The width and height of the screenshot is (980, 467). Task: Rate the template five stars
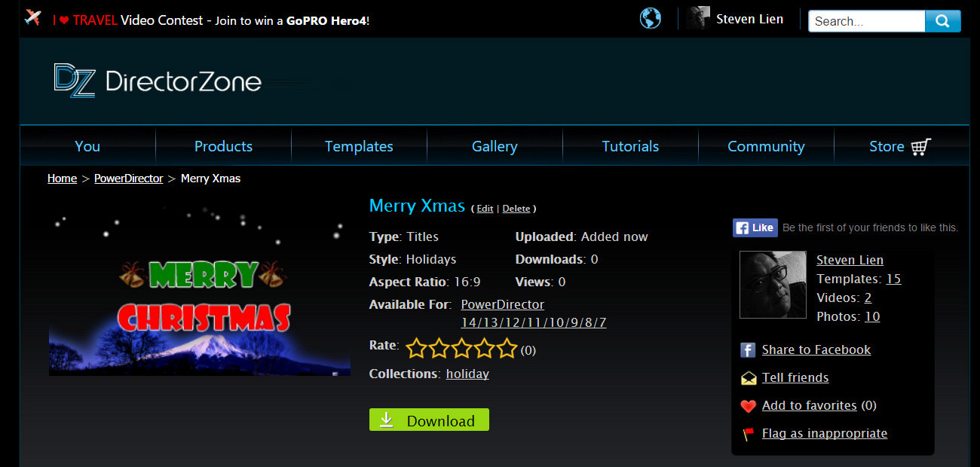point(507,349)
